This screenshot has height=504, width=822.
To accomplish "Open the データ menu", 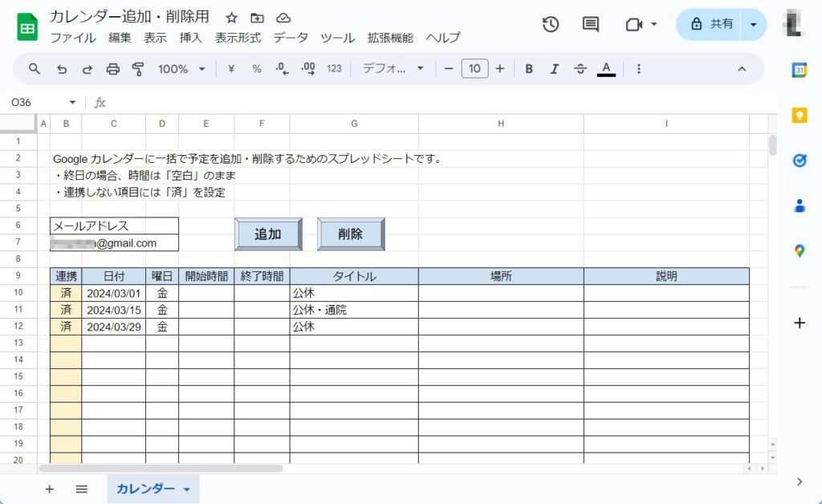I will pyautogui.click(x=290, y=38).
